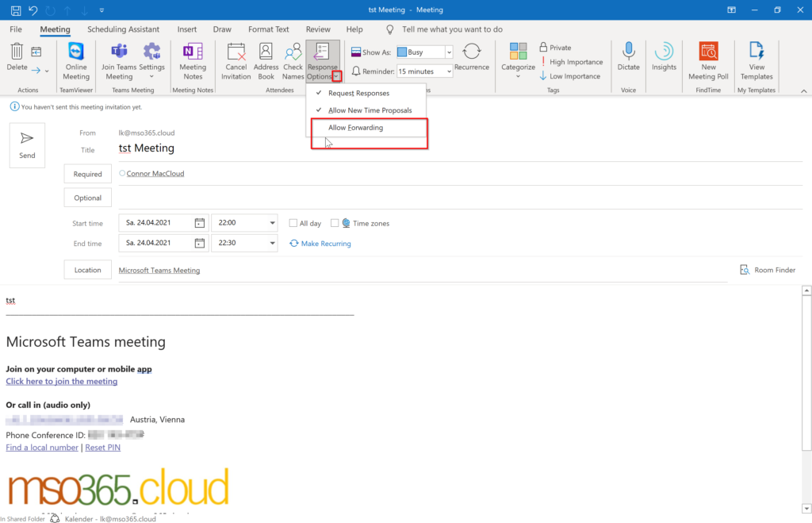This screenshot has width=812, height=523.
Task: Edit the meeting title field
Action: (460, 148)
